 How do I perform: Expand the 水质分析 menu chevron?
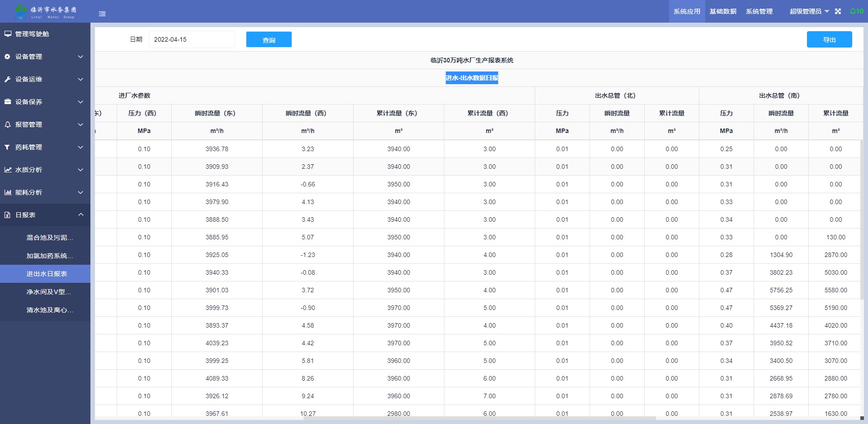point(80,170)
